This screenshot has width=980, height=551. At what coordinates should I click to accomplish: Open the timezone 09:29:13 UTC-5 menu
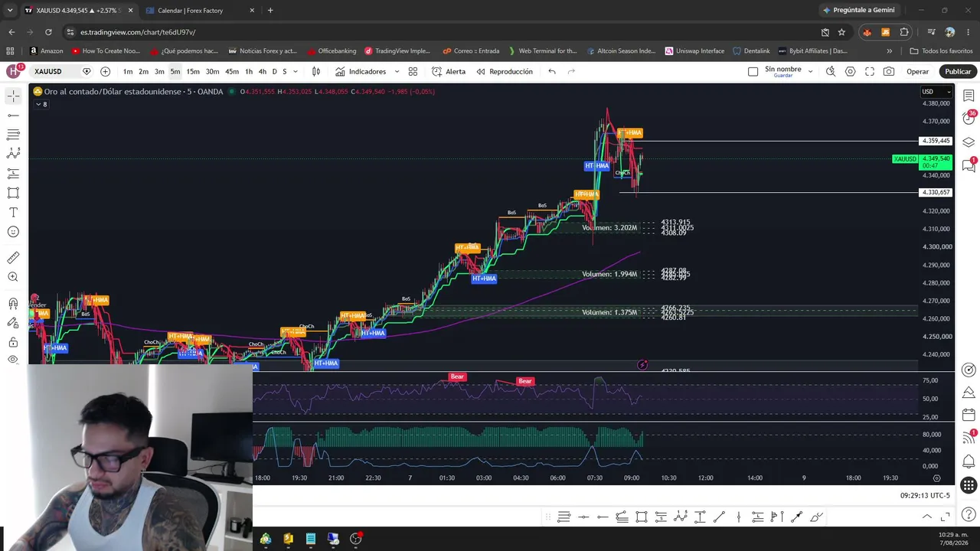click(925, 496)
